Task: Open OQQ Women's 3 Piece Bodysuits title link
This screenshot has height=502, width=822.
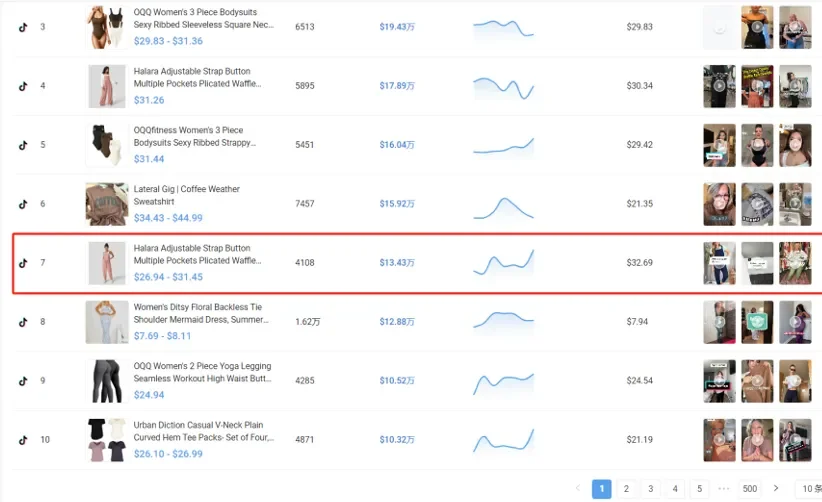Action: tap(203, 18)
